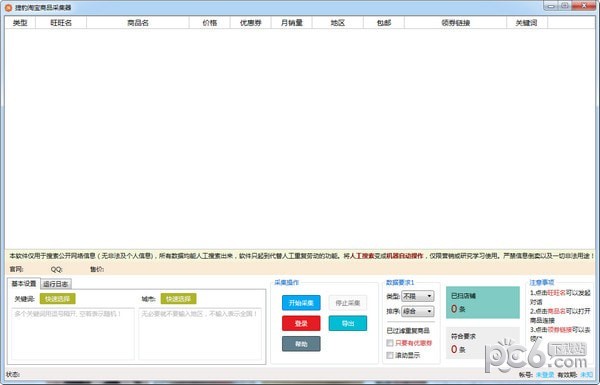Open help via the 帮助 button
The height and width of the screenshot is (385, 600).
point(301,344)
